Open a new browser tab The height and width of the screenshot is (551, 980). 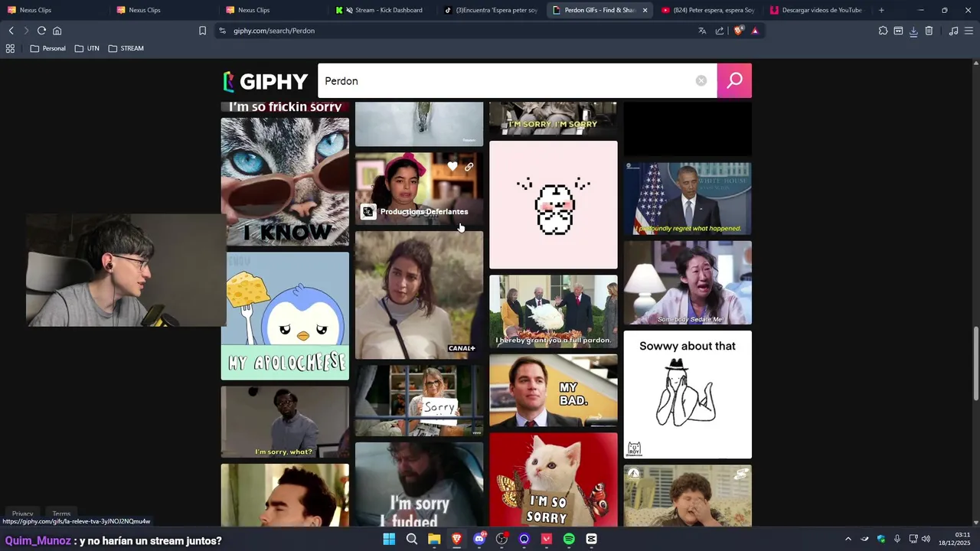[881, 10]
